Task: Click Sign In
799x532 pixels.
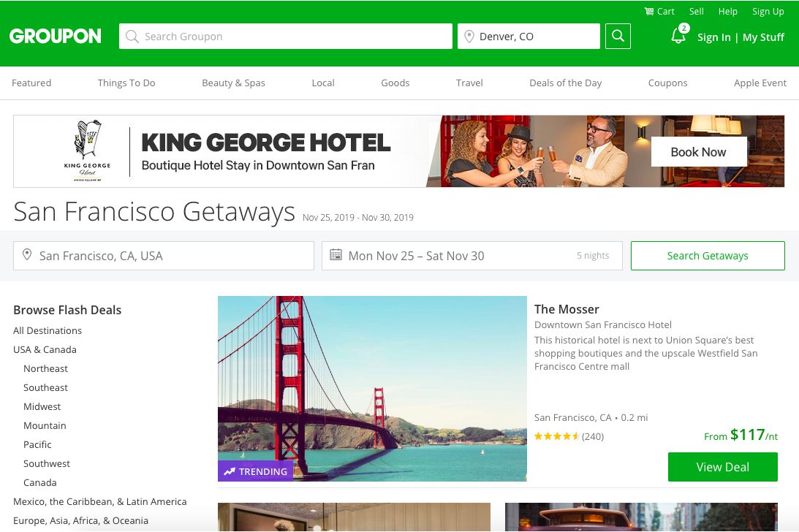Action: point(714,37)
